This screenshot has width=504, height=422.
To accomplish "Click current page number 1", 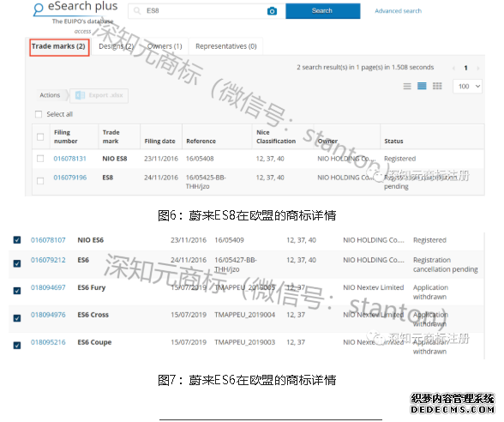I will [x=465, y=69].
